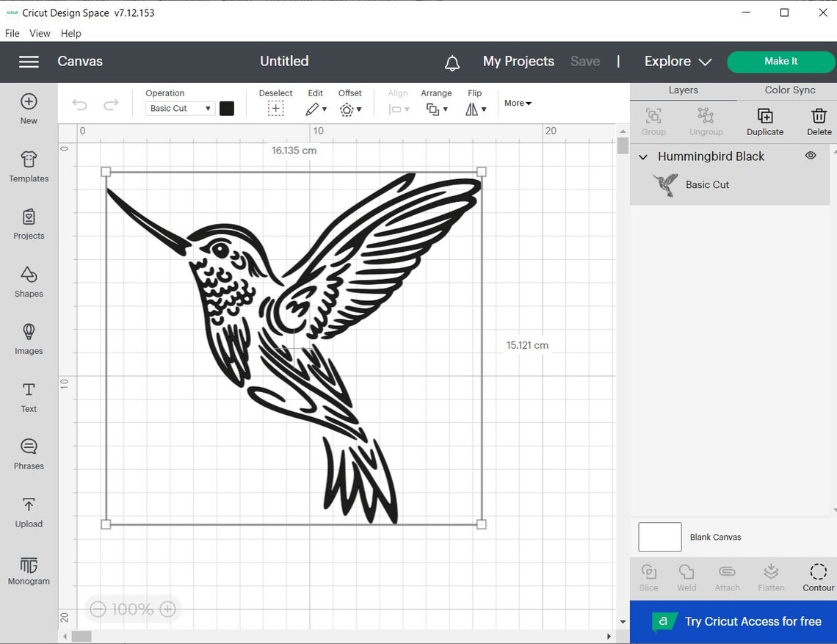837x644 pixels.
Task: Switch to the Color Sync tab
Action: [x=789, y=90]
